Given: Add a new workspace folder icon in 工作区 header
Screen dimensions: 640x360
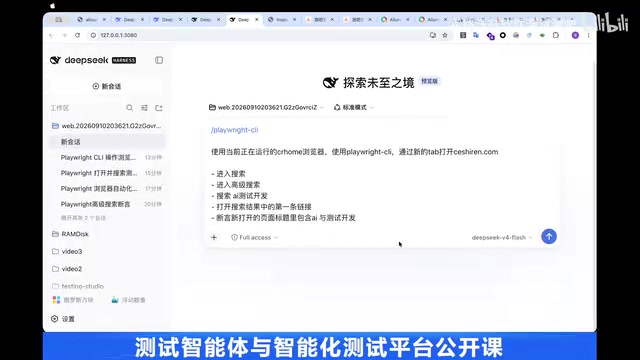Looking at the screenshot, I should click(159, 108).
